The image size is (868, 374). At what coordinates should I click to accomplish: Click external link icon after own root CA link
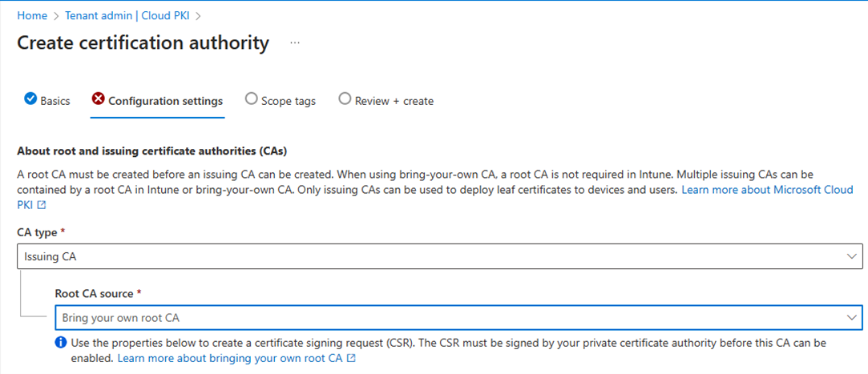(351, 358)
